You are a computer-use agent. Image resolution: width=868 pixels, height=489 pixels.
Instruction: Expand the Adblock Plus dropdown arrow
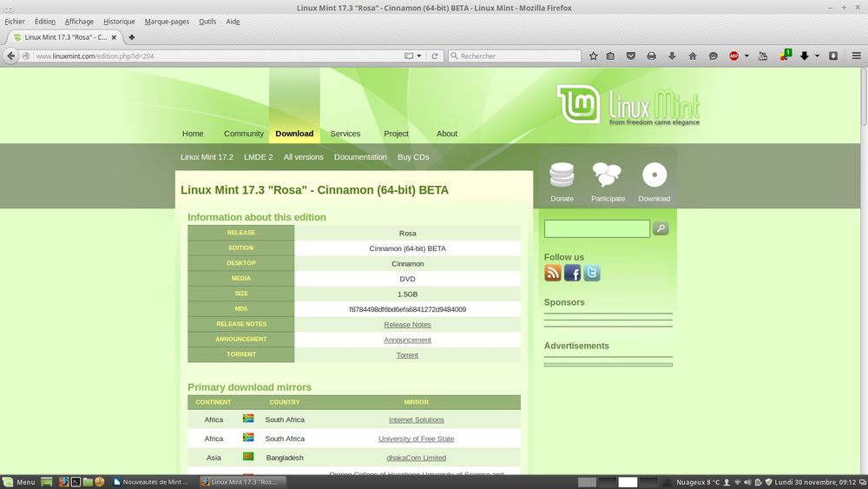click(746, 56)
